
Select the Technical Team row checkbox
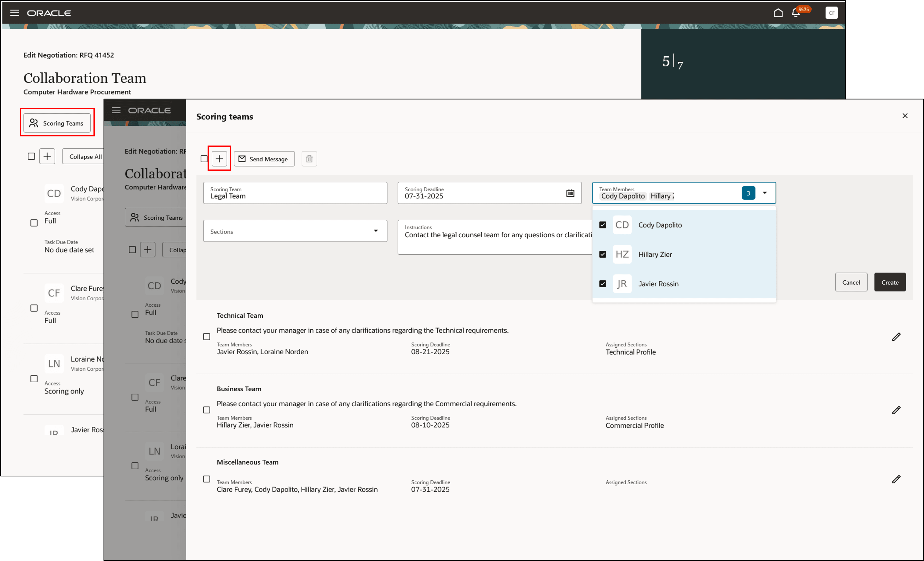pos(207,337)
